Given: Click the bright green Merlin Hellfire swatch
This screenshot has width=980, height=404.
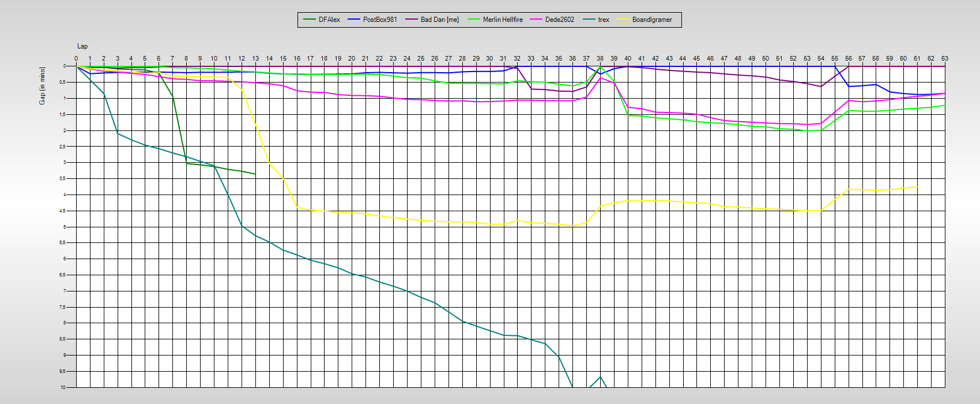Looking at the screenshot, I should click(x=474, y=20).
